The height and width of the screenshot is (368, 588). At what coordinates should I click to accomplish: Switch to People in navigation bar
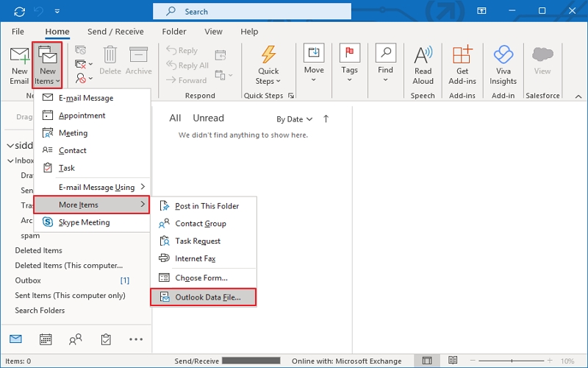[76, 339]
